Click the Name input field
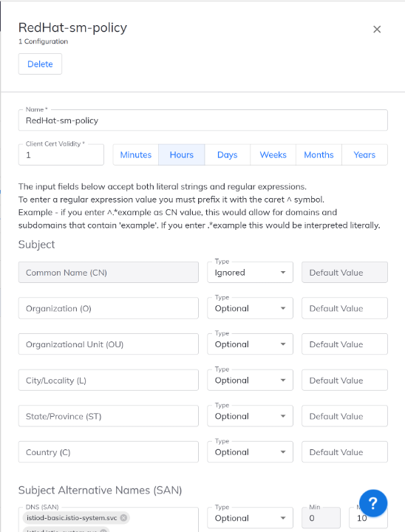405x532 pixels. click(203, 120)
